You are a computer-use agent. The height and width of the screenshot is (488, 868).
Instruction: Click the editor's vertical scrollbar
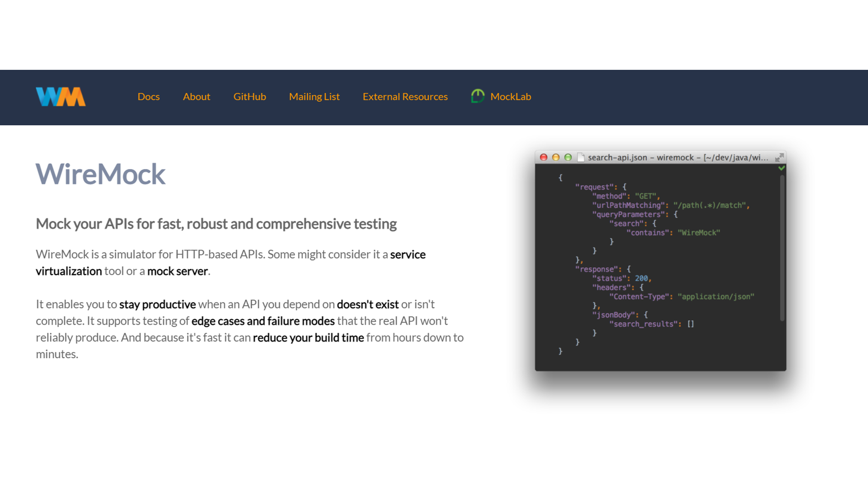[782, 247]
